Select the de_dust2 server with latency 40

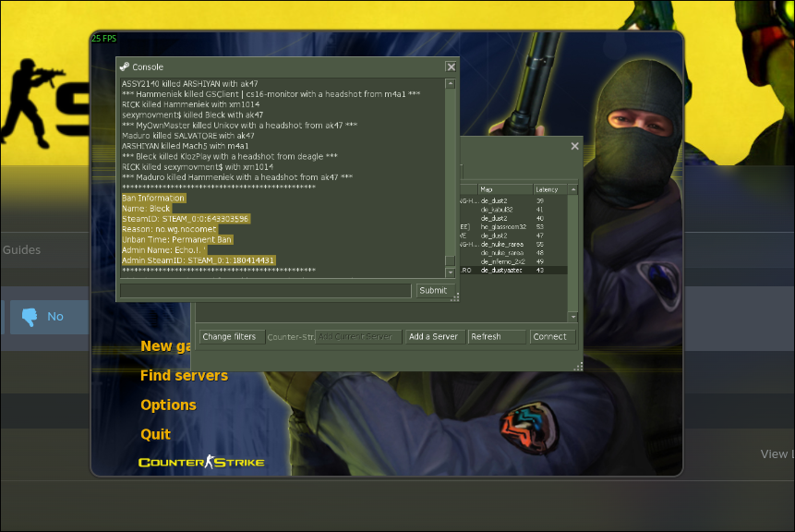[513, 218]
